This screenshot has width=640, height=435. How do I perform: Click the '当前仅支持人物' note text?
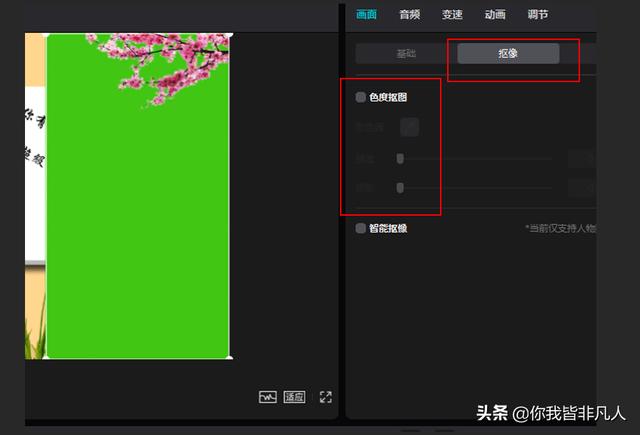click(x=561, y=228)
